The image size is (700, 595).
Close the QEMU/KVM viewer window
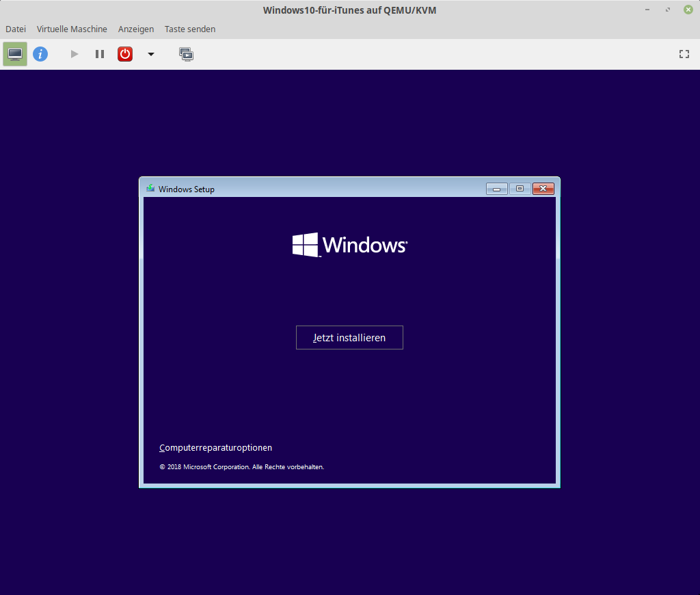point(688,10)
